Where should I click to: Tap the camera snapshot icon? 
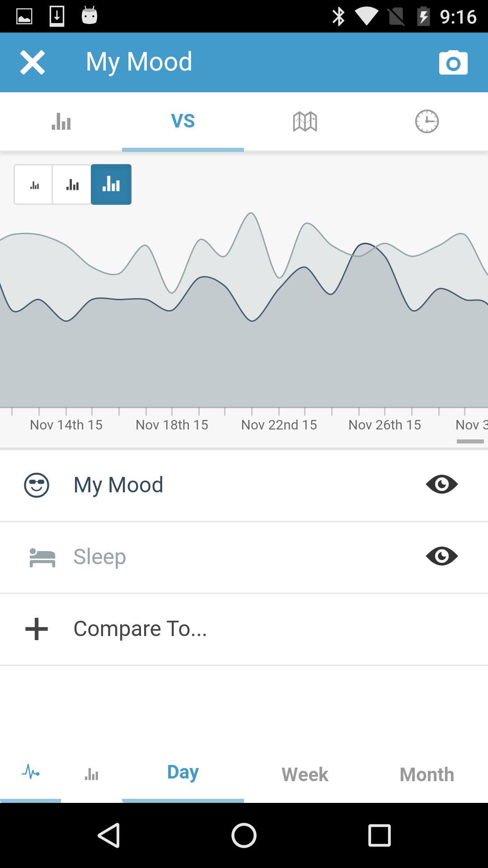coord(453,63)
